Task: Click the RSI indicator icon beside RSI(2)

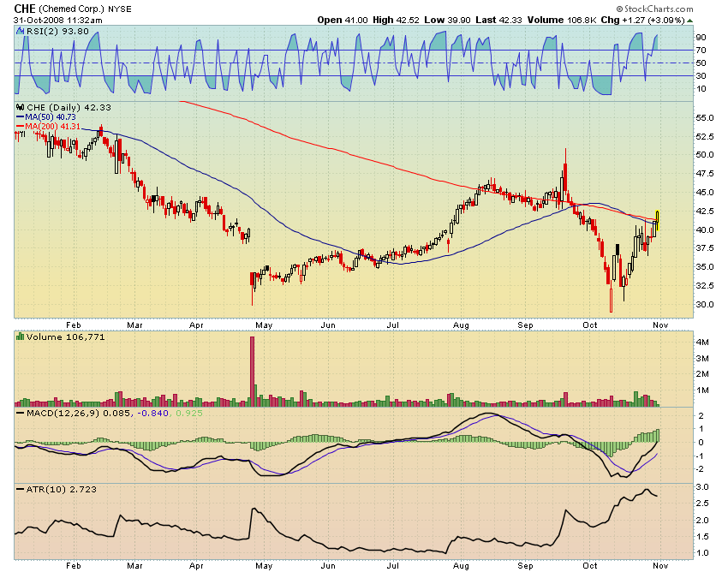Action: (20, 31)
